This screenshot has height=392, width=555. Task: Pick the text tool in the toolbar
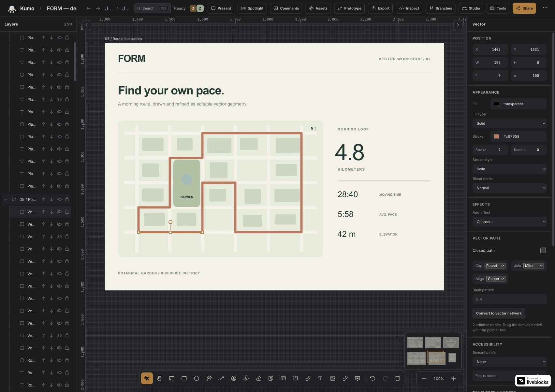click(x=320, y=378)
